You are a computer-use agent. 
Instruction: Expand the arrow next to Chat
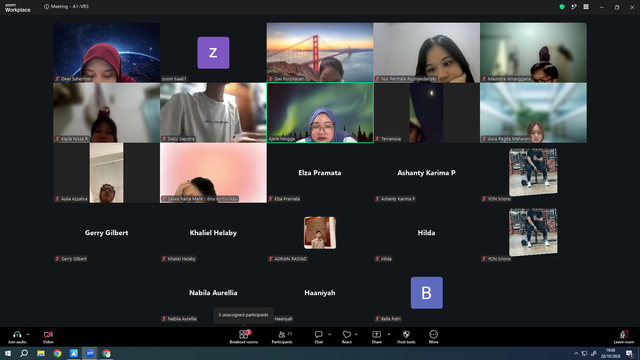tap(329, 334)
